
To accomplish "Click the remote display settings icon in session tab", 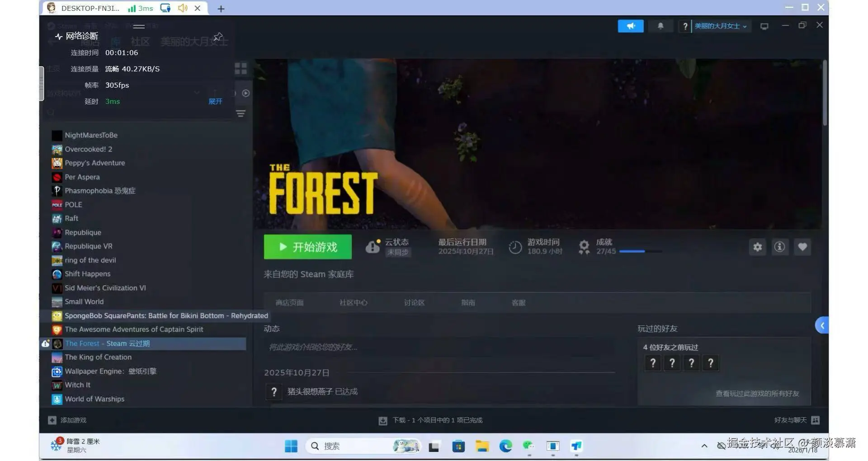I will coord(165,8).
